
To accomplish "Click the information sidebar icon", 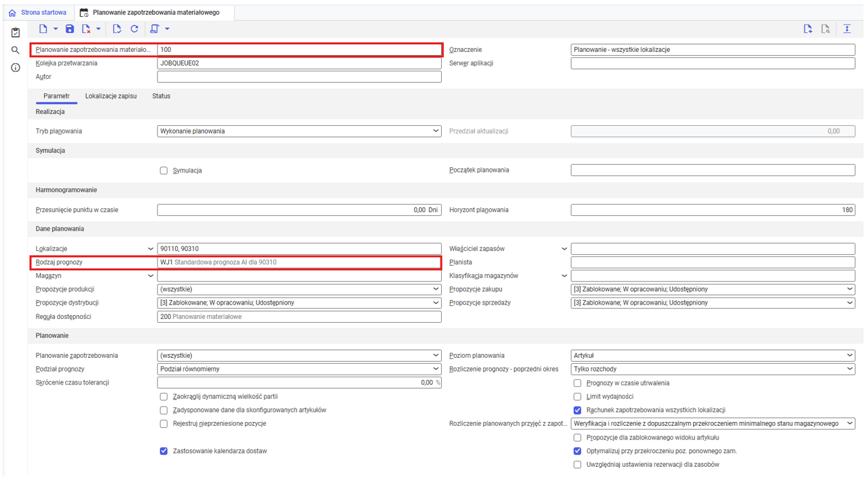I will tap(16, 67).
